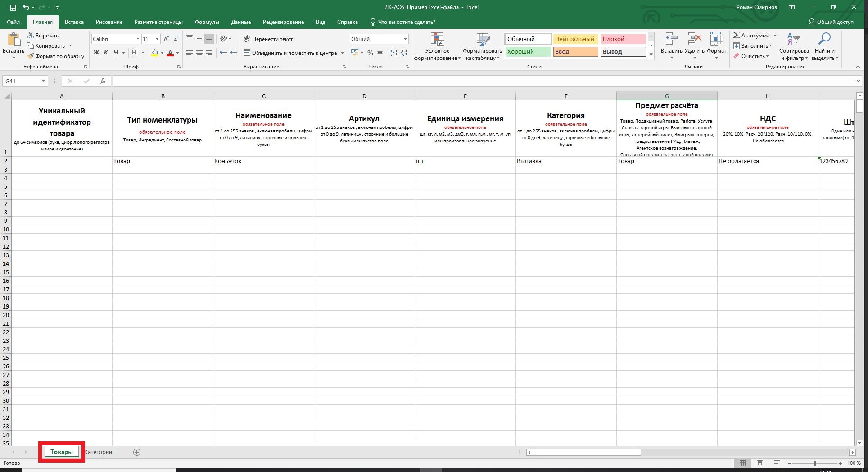Open Find and Select magnifier icon

point(824,40)
